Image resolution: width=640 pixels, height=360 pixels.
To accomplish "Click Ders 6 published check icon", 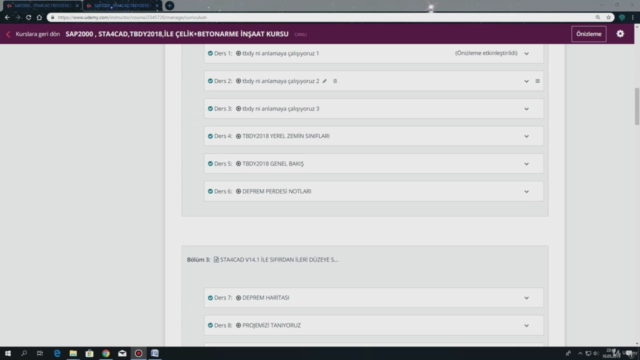I will click(210, 191).
